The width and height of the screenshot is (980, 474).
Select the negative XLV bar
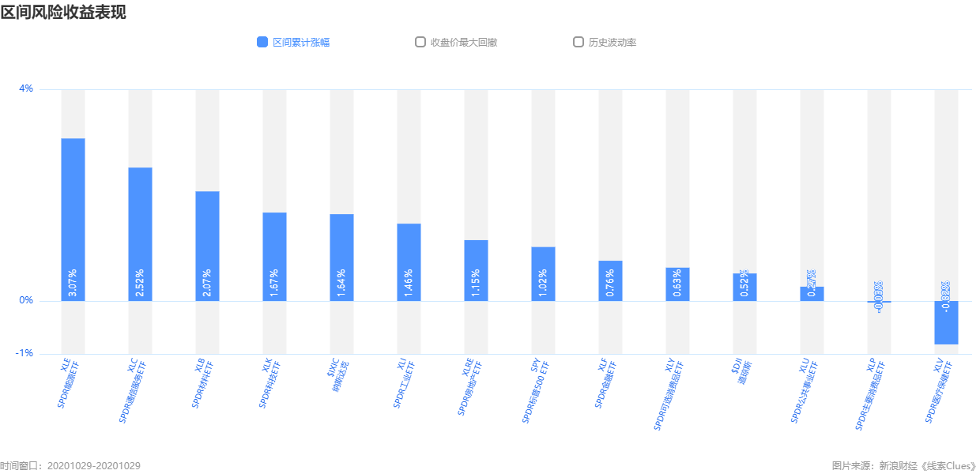click(x=946, y=322)
